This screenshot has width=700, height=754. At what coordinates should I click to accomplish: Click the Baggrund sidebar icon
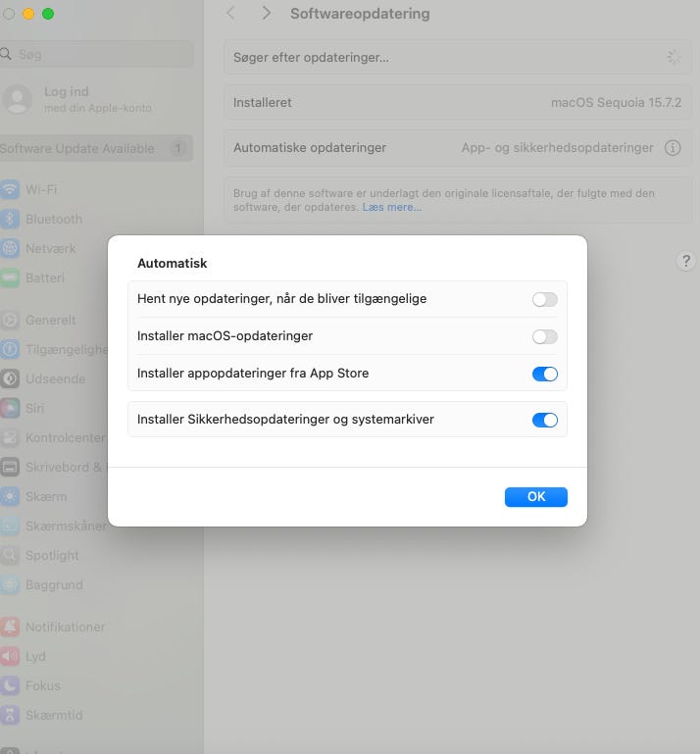point(10,584)
